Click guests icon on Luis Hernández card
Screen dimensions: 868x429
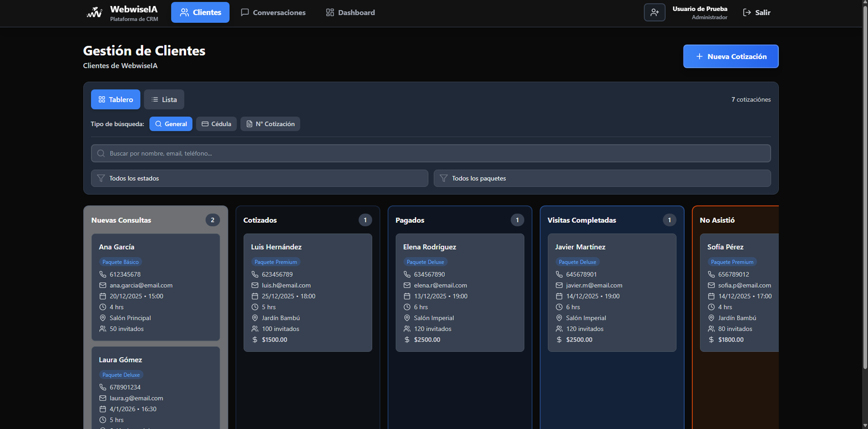255,329
